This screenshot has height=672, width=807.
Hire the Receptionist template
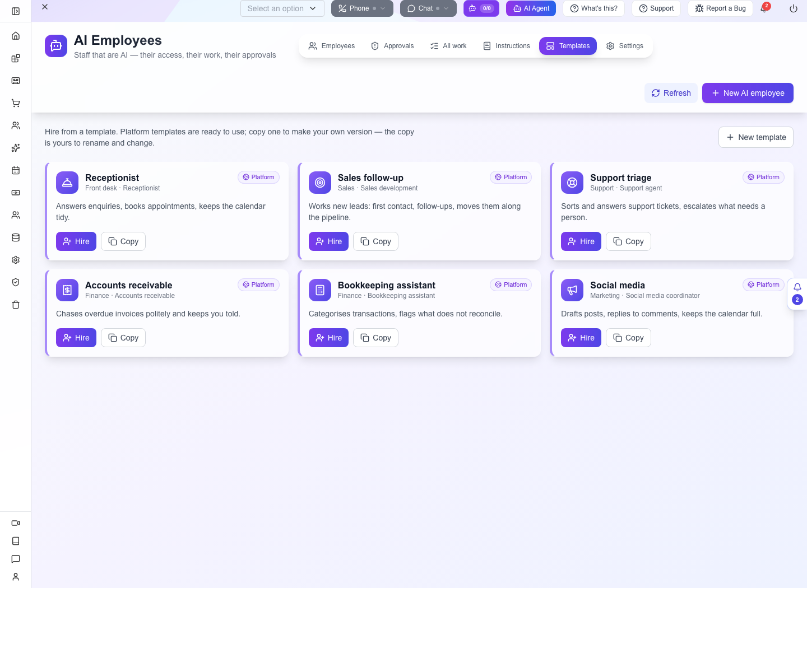point(76,241)
